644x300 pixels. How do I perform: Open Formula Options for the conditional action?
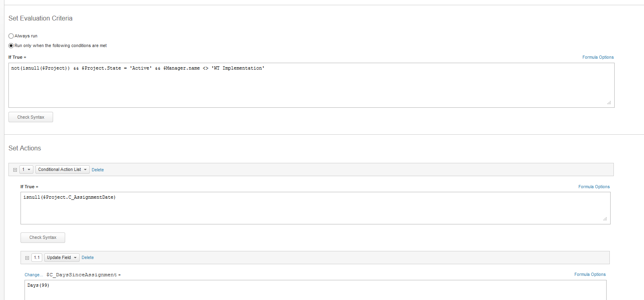tap(594, 187)
